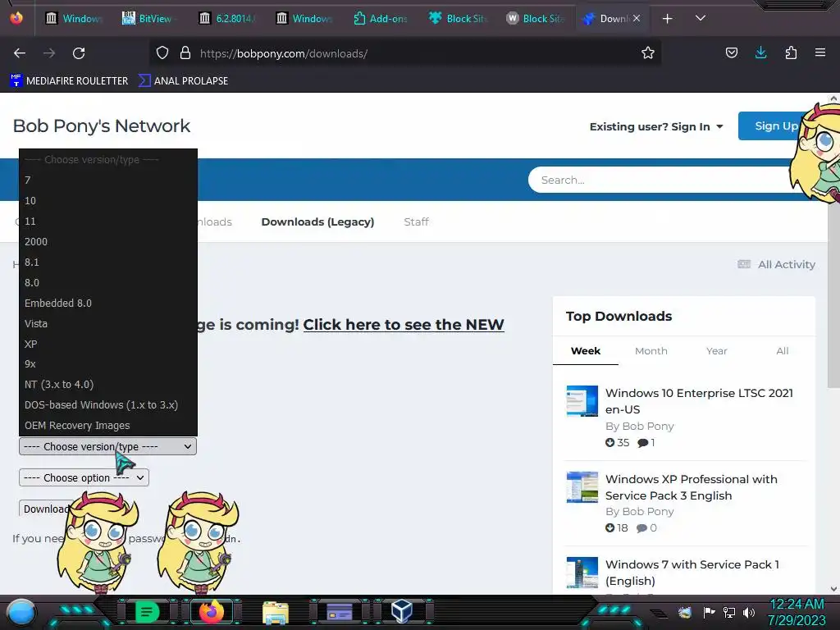Switch Top Downloads to Month tab

(x=651, y=351)
